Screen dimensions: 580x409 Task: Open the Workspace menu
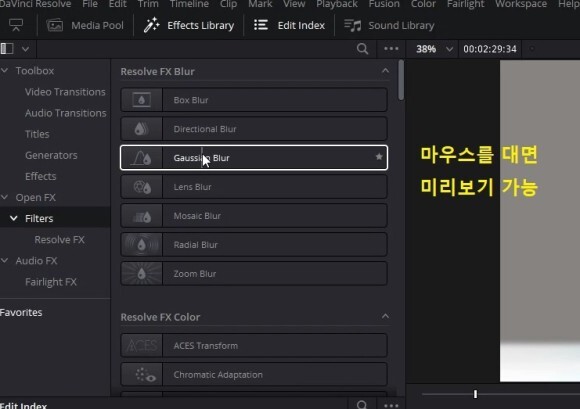521,4
